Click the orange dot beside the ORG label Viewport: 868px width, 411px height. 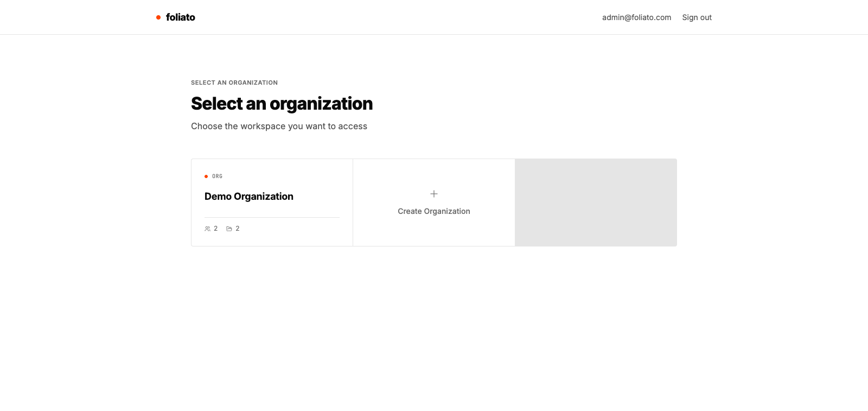tap(206, 176)
